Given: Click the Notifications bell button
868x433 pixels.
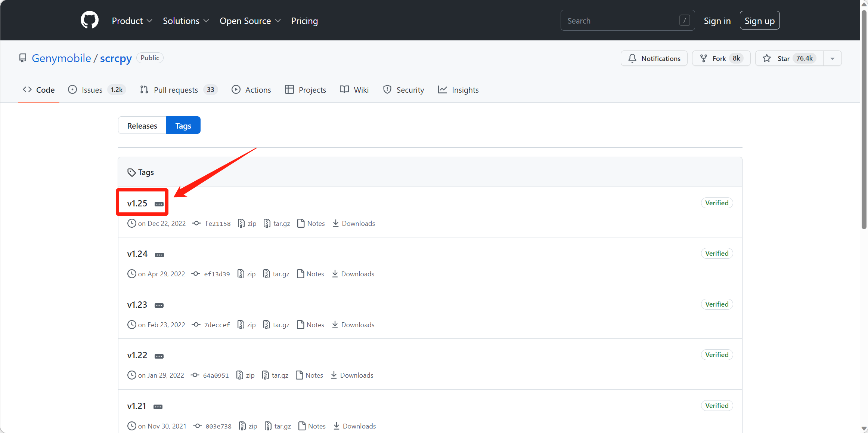Looking at the screenshot, I should point(654,58).
